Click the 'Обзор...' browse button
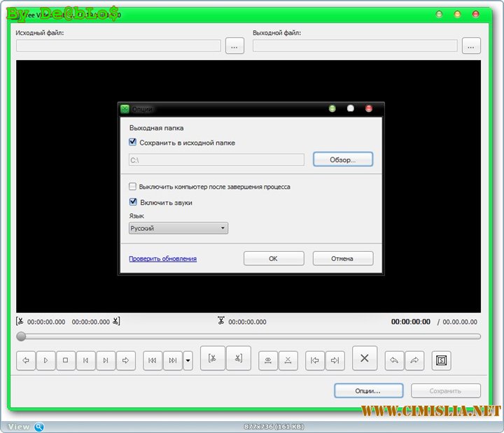504x433 pixels. pos(342,159)
